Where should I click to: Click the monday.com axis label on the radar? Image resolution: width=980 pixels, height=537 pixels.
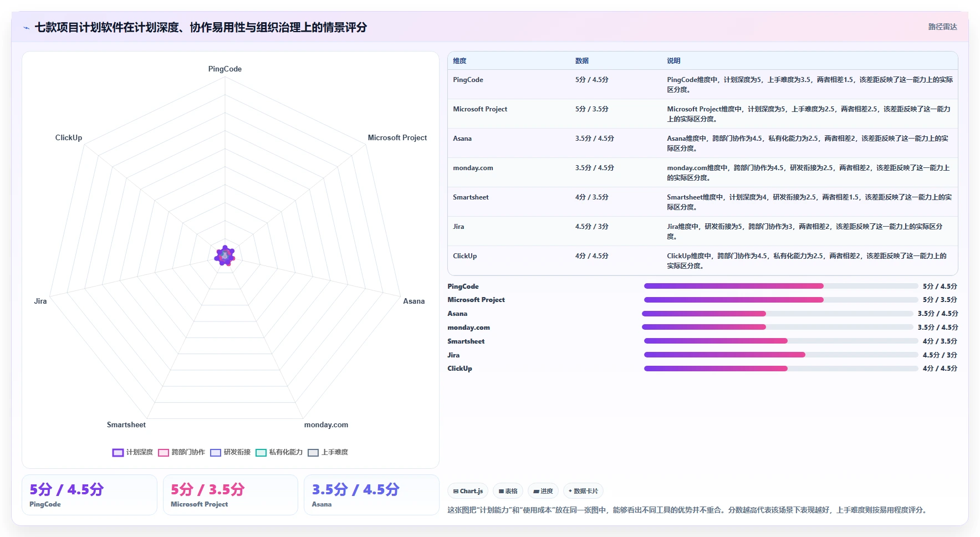pyautogui.click(x=326, y=425)
